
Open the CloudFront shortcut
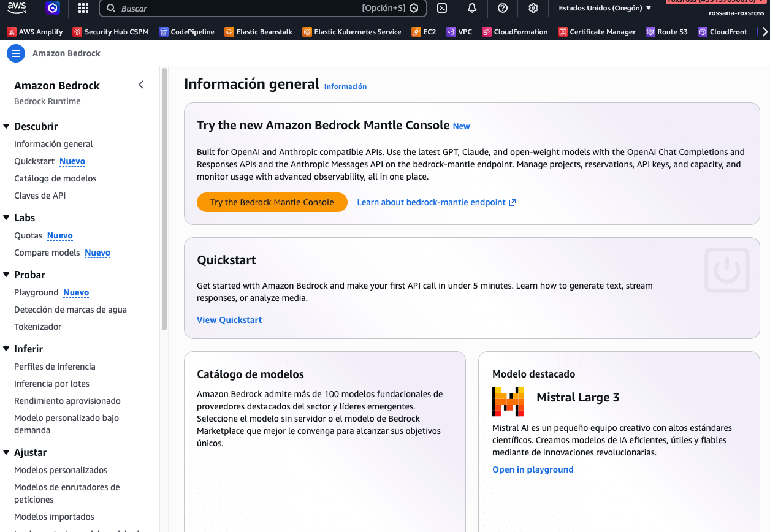pyautogui.click(x=722, y=32)
